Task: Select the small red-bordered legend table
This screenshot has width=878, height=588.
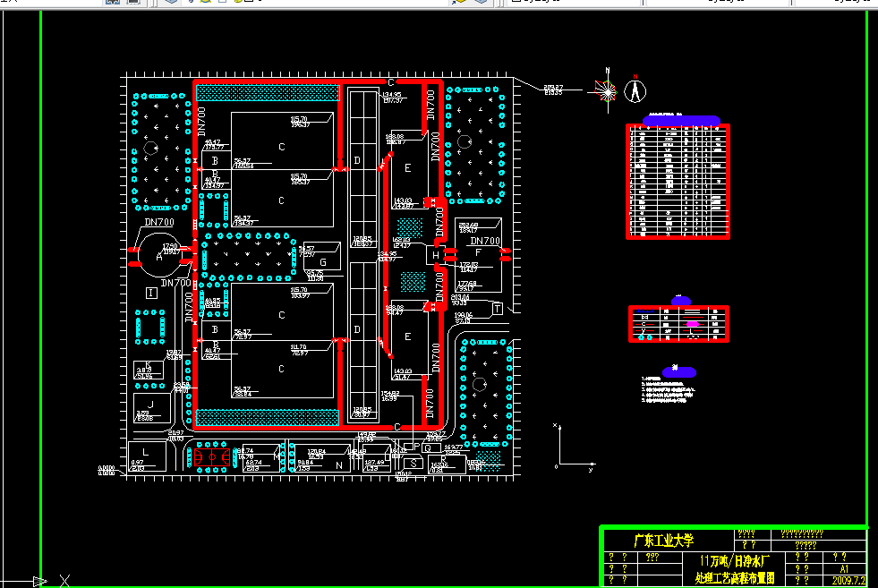Action: coord(678,324)
